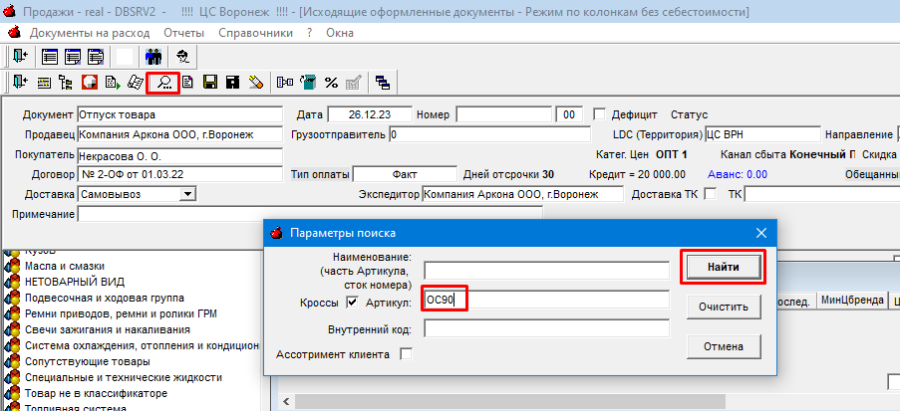Click the Договор field № 2-ОФ

(180, 174)
